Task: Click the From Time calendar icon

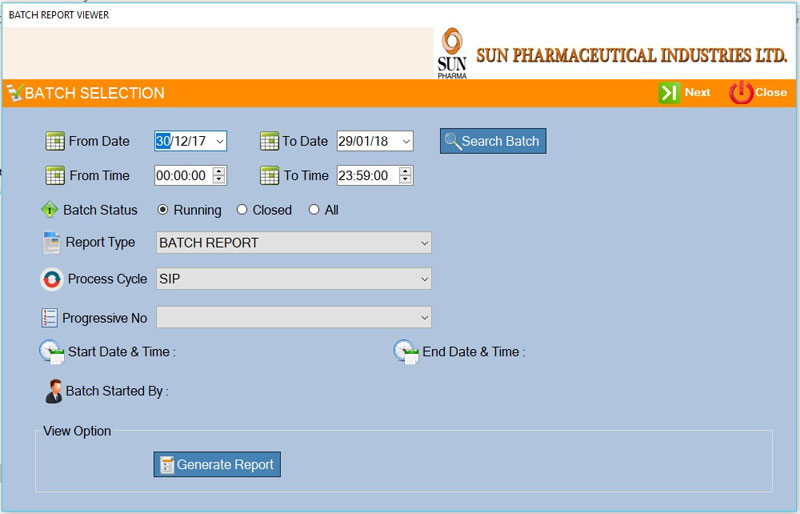Action: 55,175
